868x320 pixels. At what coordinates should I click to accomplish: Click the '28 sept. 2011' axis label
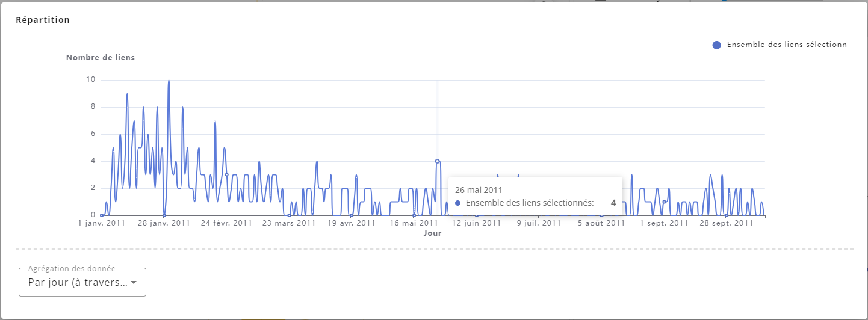pyautogui.click(x=727, y=223)
